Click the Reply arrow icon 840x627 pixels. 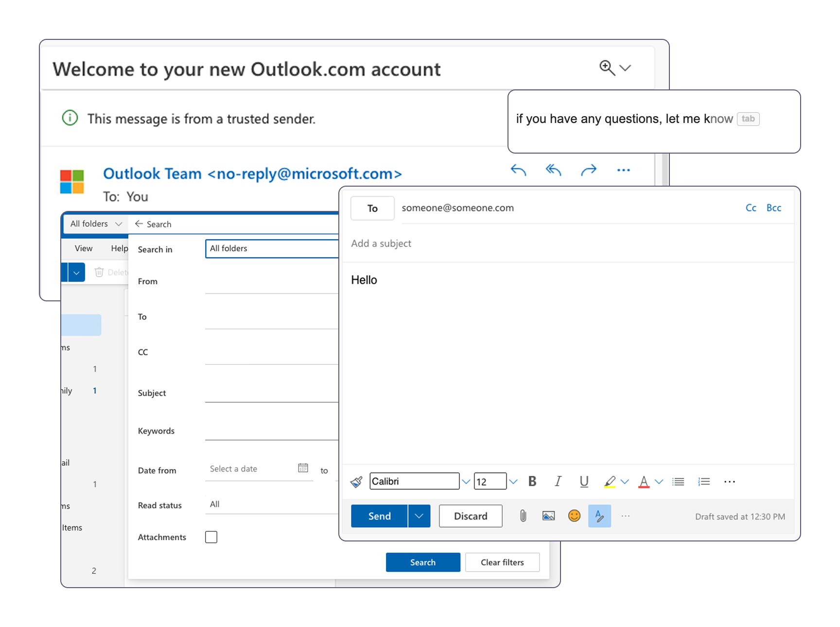[518, 170]
